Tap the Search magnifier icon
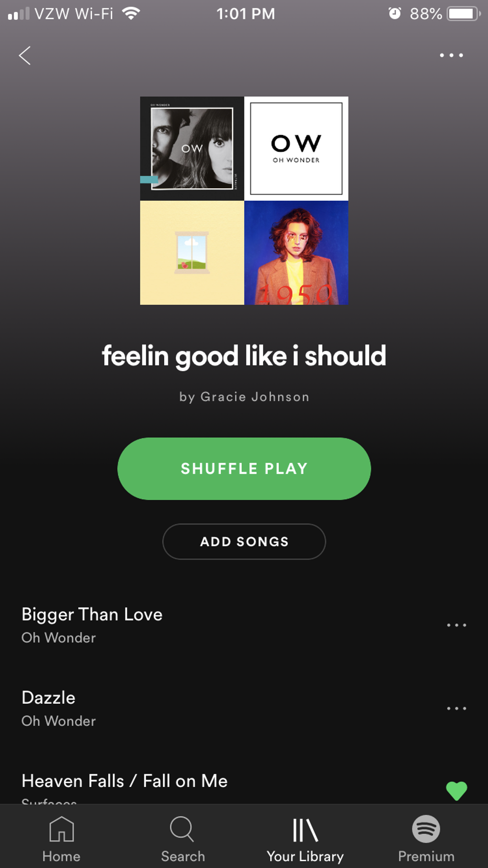This screenshot has height=868, width=488. pyautogui.click(x=182, y=829)
